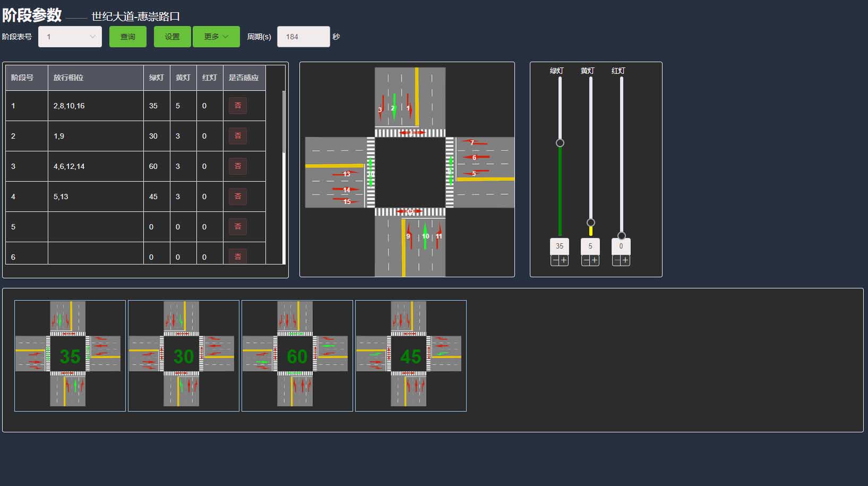Click the red light slider handle
The image size is (868, 486).
[x=621, y=236]
